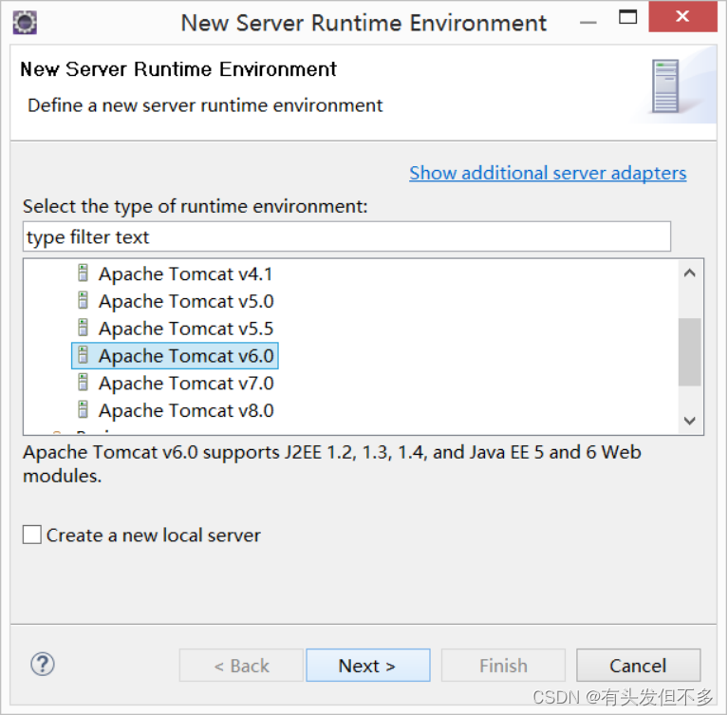728x715 pixels.
Task: Click the list scrollbar up arrow
Action: point(690,273)
